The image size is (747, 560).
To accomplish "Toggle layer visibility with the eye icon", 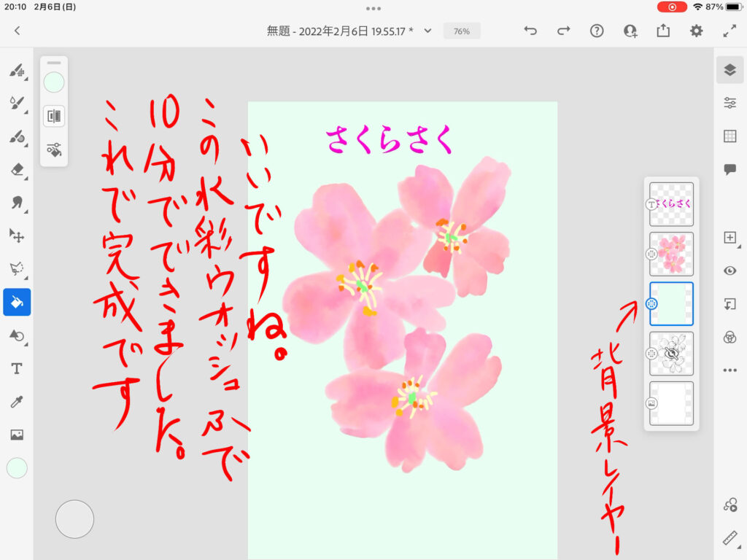I will pos(729,271).
